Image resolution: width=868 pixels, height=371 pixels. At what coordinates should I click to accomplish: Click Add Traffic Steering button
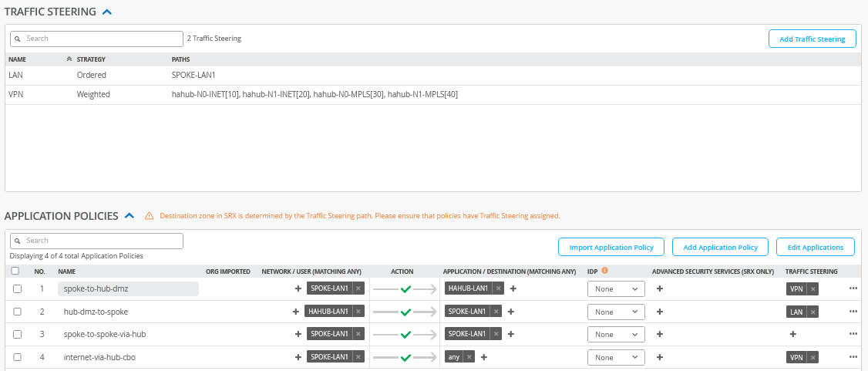tap(812, 39)
